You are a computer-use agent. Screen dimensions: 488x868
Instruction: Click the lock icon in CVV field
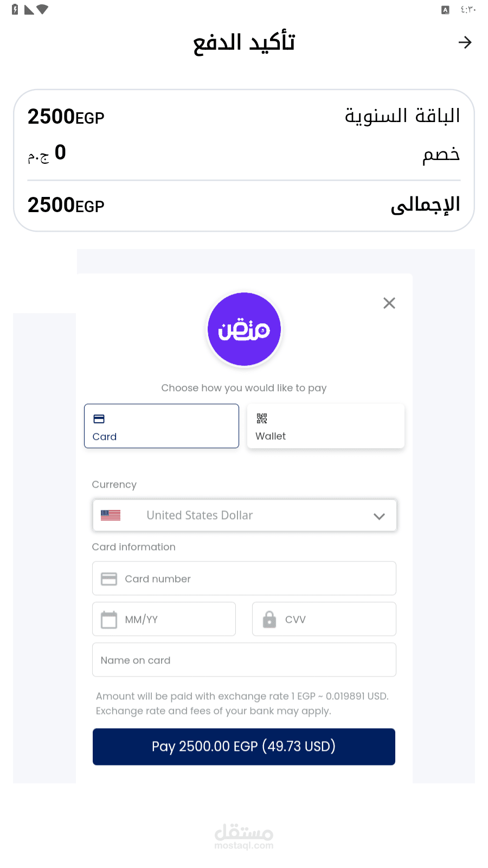(269, 619)
